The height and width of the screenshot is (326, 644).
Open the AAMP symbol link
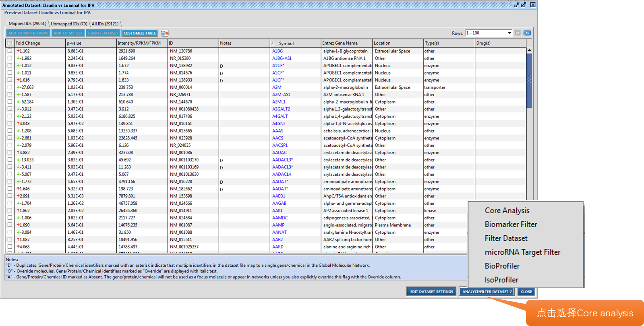[x=278, y=225]
